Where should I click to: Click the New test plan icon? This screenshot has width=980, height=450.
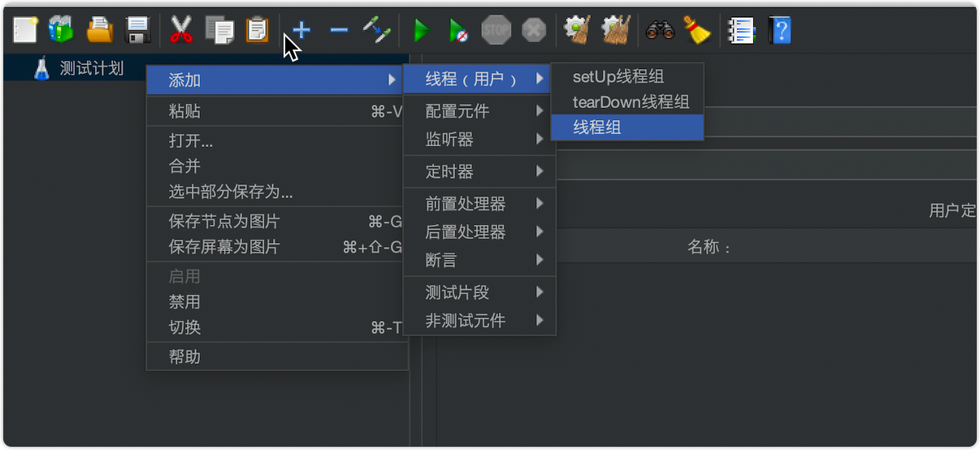[x=25, y=31]
